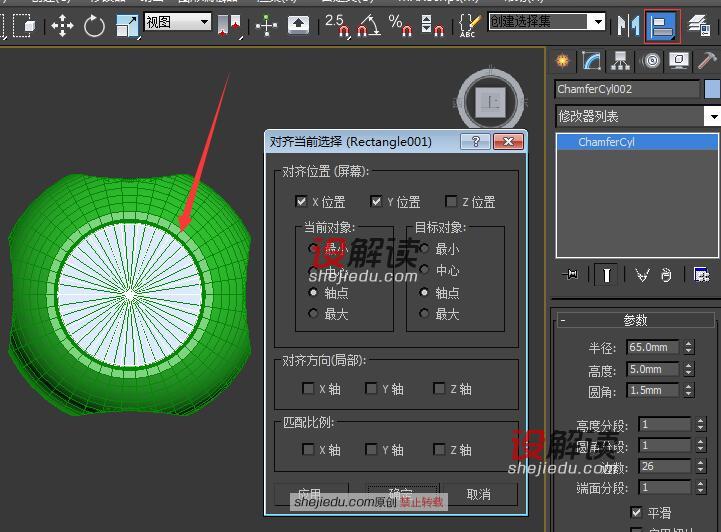
Task: Select the Rotate tool
Action: click(x=94, y=26)
